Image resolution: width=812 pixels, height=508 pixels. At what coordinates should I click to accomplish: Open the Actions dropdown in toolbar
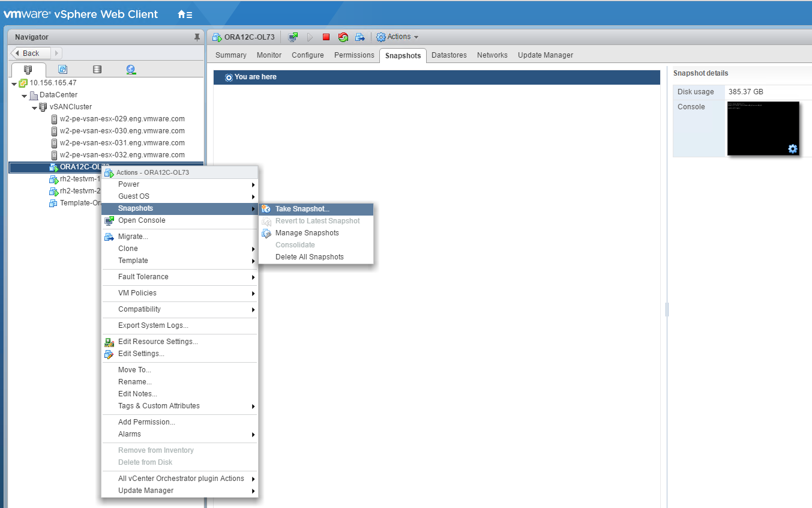(x=397, y=37)
